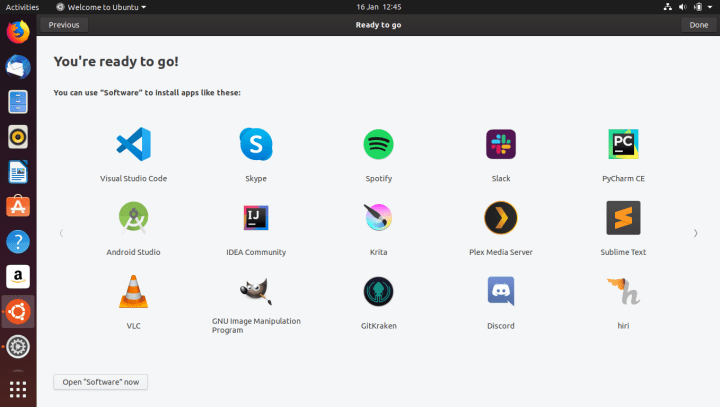The width and height of the screenshot is (720, 407).
Task: Open the Spotify app icon
Action: [x=378, y=144]
